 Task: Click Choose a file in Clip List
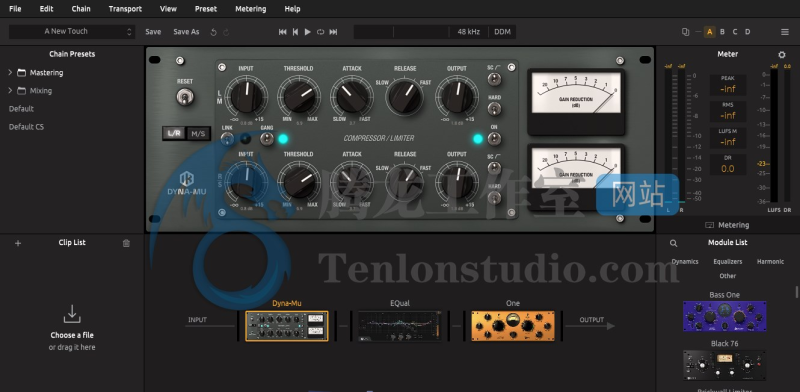pyautogui.click(x=72, y=335)
